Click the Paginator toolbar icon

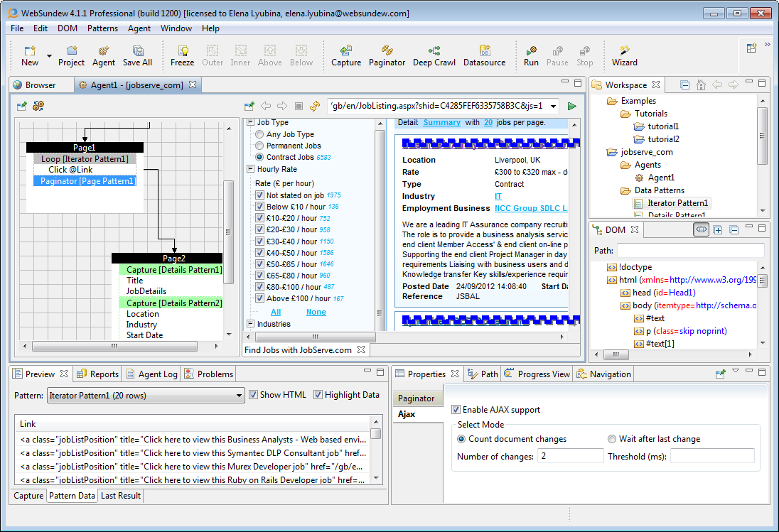[387, 55]
